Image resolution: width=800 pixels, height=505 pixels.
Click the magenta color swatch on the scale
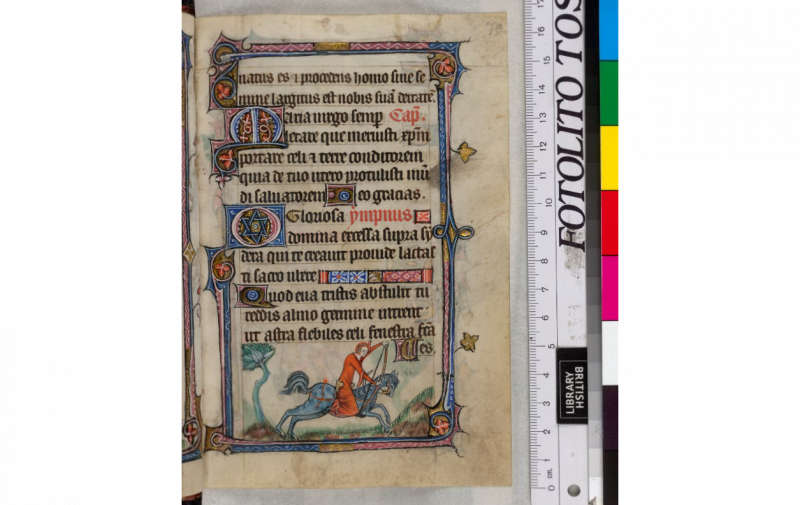pyautogui.click(x=608, y=287)
